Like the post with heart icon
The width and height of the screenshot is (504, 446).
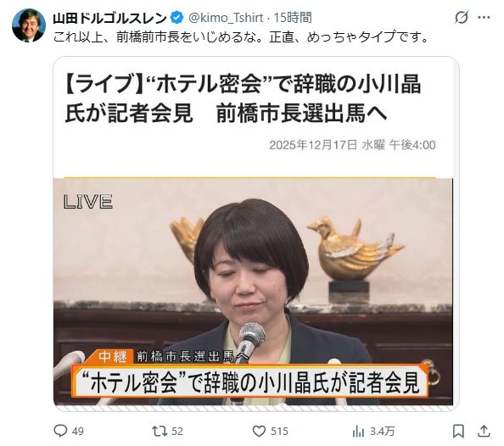259,431
